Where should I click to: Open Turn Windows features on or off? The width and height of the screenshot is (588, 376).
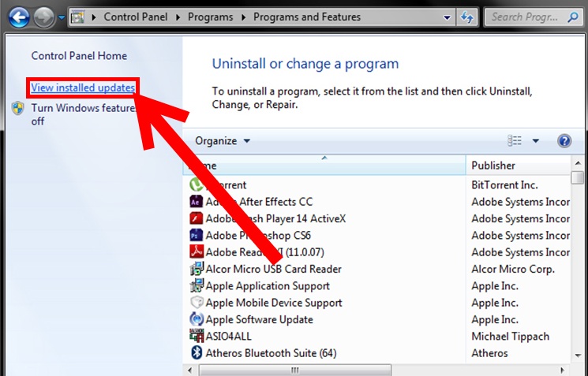click(x=83, y=114)
